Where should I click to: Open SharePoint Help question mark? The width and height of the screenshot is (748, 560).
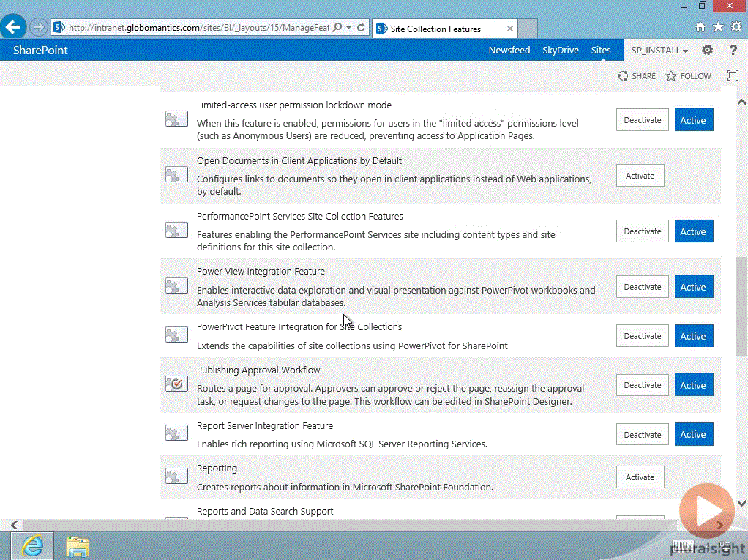click(733, 50)
